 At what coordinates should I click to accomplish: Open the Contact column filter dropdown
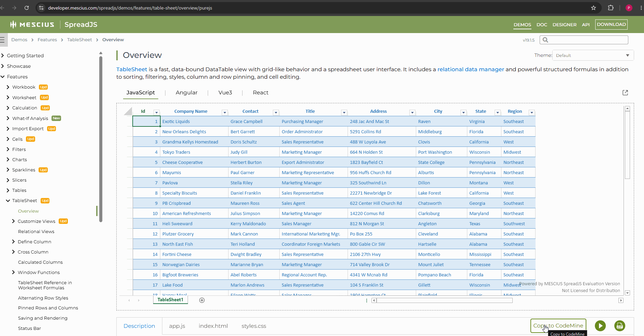click(x=276, y=112)
